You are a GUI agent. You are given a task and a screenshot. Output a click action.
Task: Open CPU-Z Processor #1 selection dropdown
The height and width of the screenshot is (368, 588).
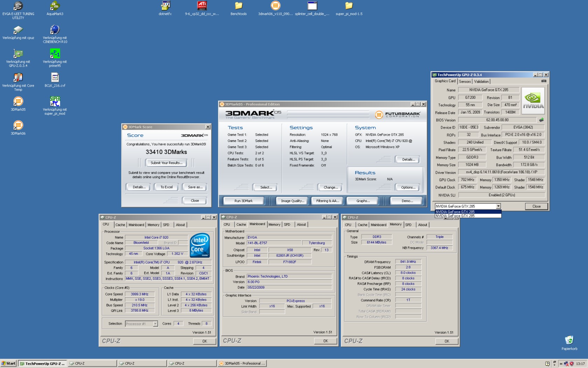(x=155, y=324)
